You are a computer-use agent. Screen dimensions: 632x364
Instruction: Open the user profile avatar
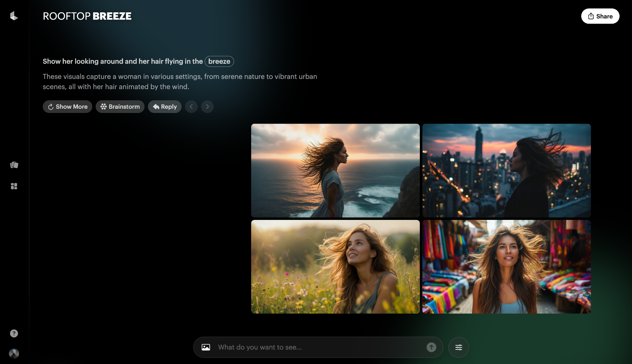click(14, 353)
